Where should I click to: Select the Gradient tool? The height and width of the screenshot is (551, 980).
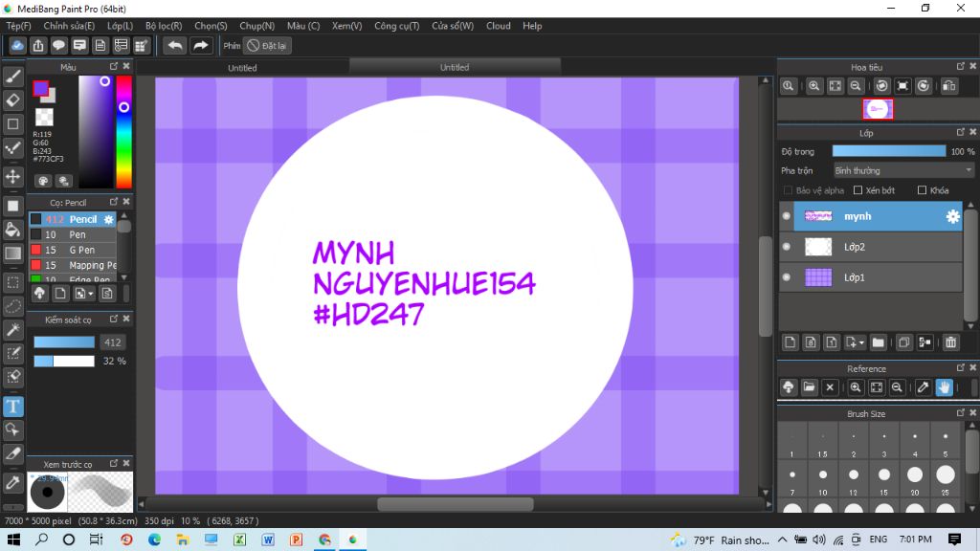[13, 253]
